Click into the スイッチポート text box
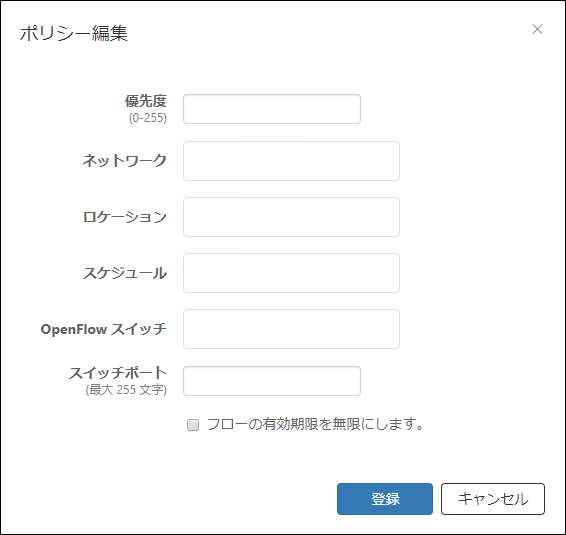Viewport: 566px width, 535px height. point(272,381)
